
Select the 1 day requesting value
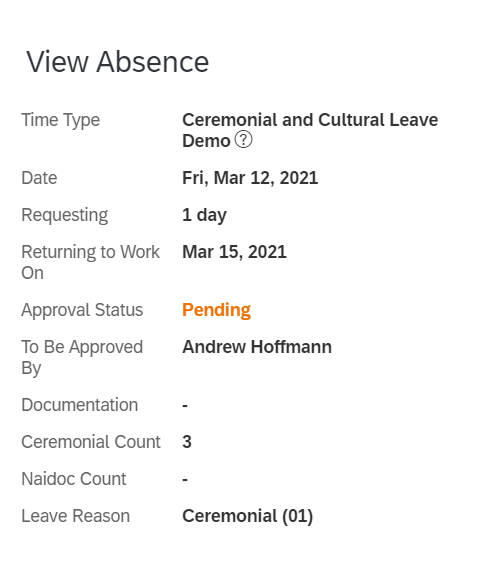pyautogui.click(x=204, y=215)
